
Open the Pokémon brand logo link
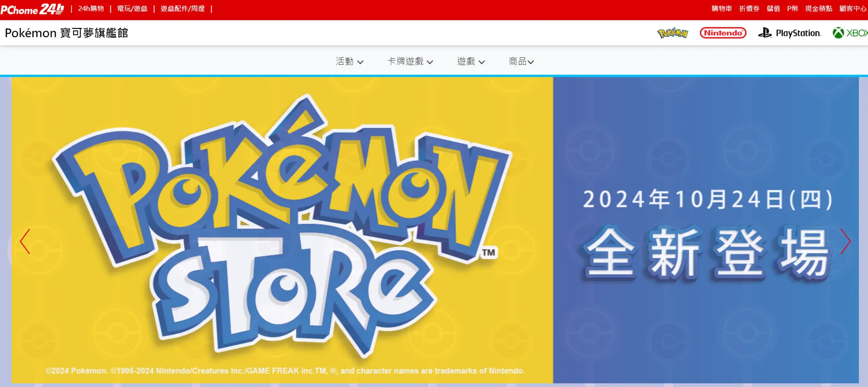pyautogui.click(x=672, y=33)
